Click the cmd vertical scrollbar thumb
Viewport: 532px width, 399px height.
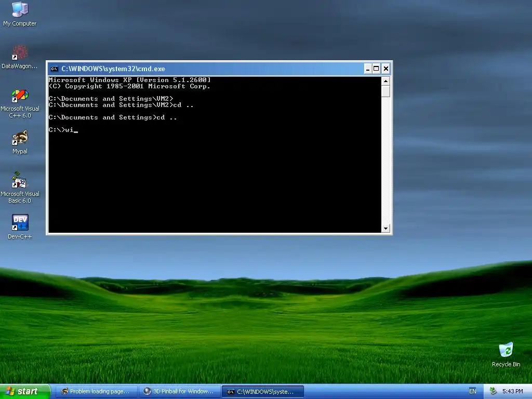pos(385,91)
